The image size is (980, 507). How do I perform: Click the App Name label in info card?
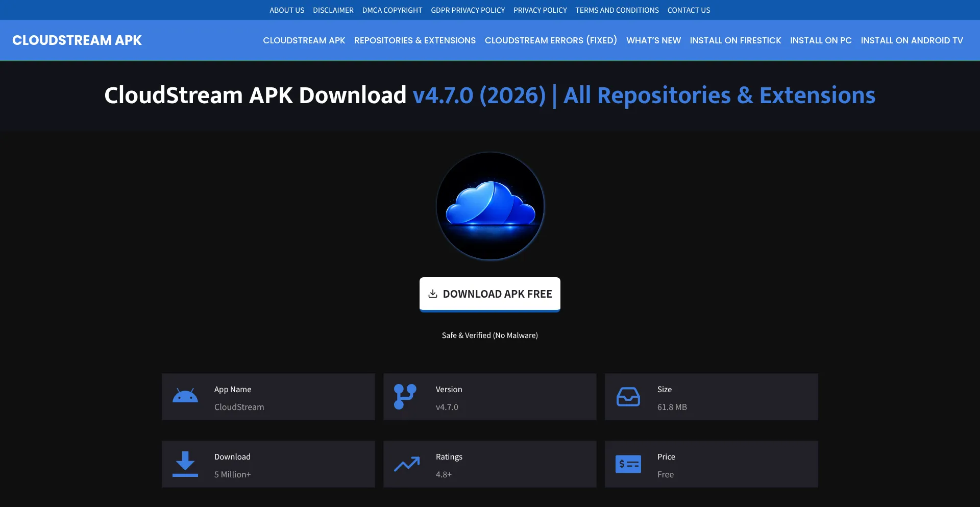(x=232, y=389)
